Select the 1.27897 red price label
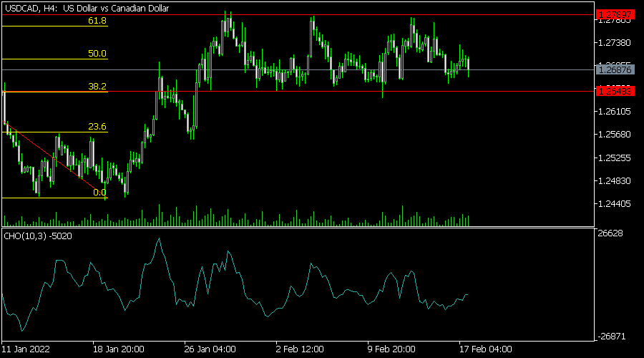644x358 pixels. tap(615, 15)
